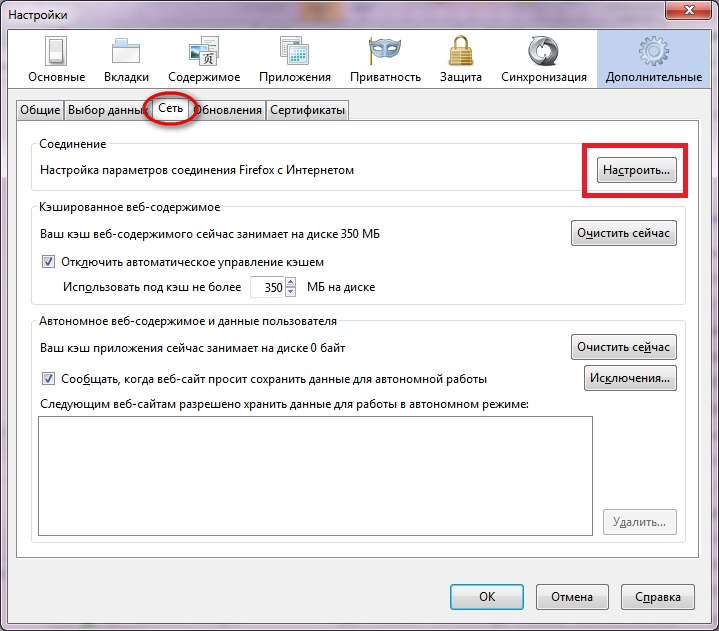
Task: Switch to the Выбор данных tab
Action: (x=106, y=110)
